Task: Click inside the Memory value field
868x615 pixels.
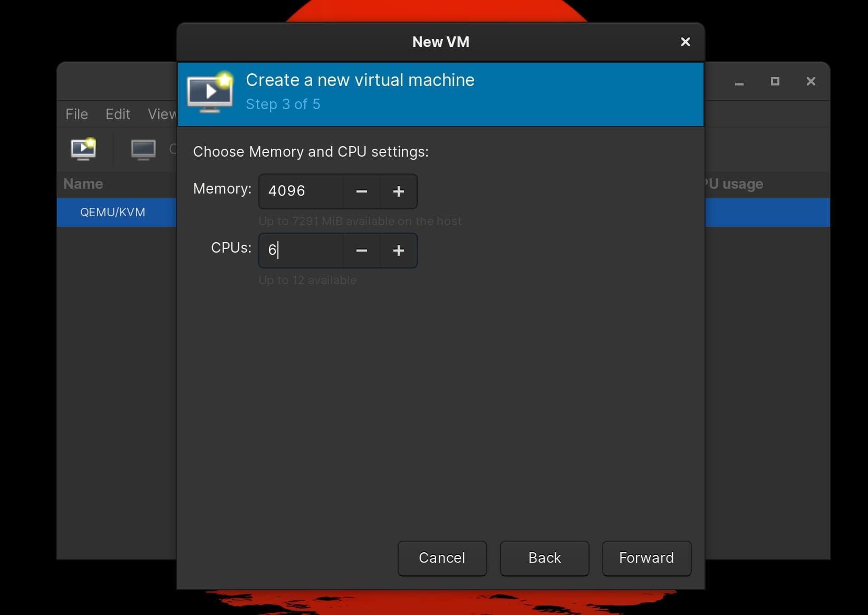Action: click(301, 191)
